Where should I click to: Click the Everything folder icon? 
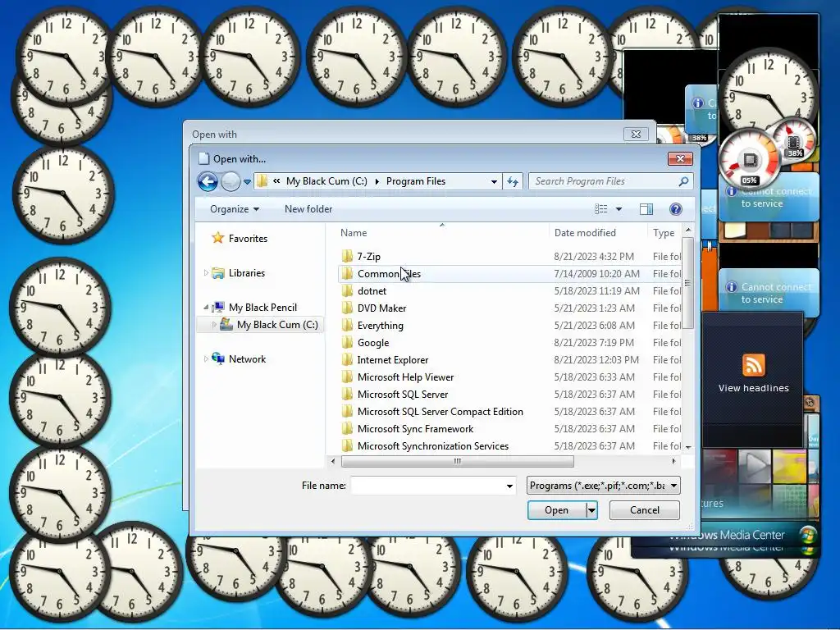coord(347,325)
